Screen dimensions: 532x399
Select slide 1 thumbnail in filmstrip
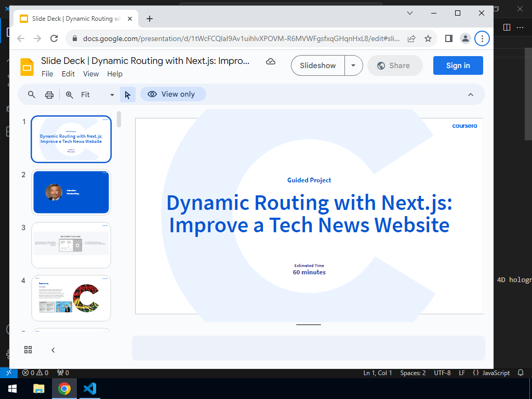click(x=71, y=139)
